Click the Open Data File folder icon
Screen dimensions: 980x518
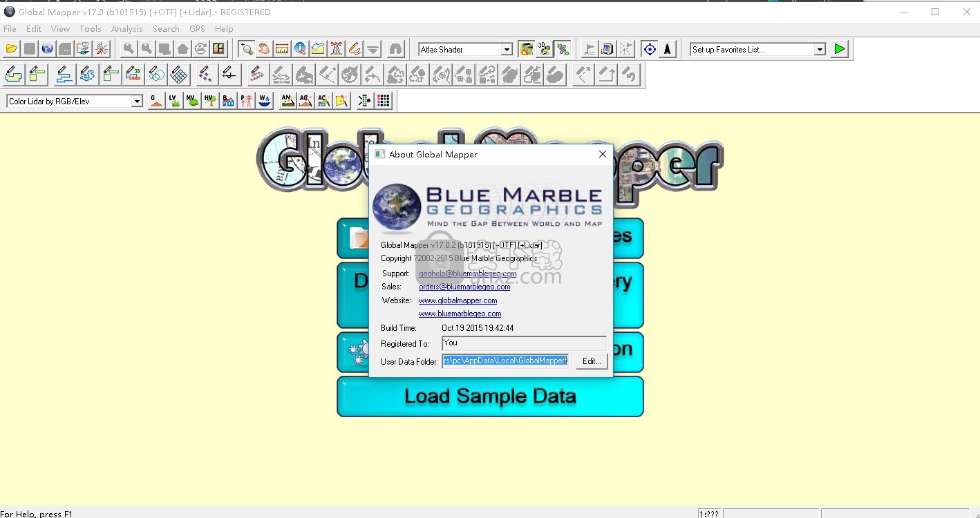coord(12,49)
